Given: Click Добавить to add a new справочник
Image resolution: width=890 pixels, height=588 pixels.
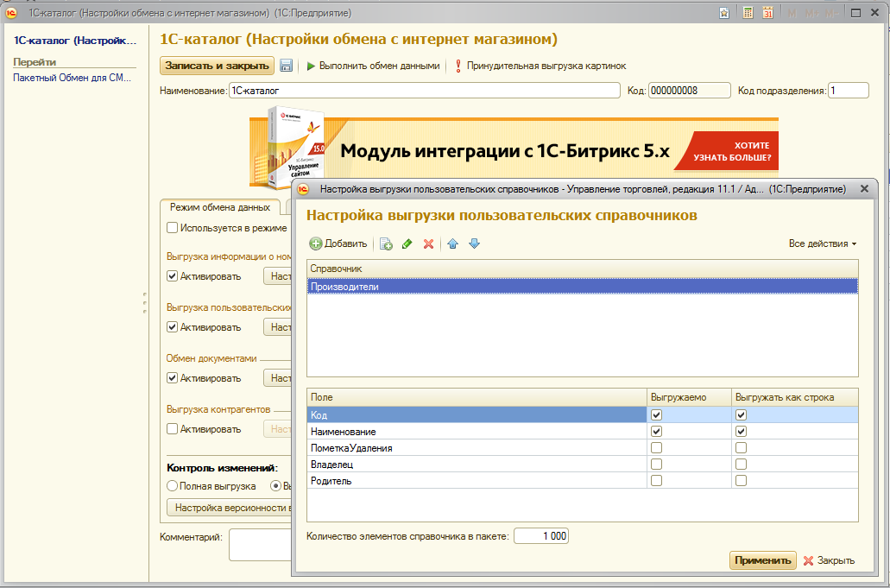Looking at the screenshot, I should coord(338,244).
